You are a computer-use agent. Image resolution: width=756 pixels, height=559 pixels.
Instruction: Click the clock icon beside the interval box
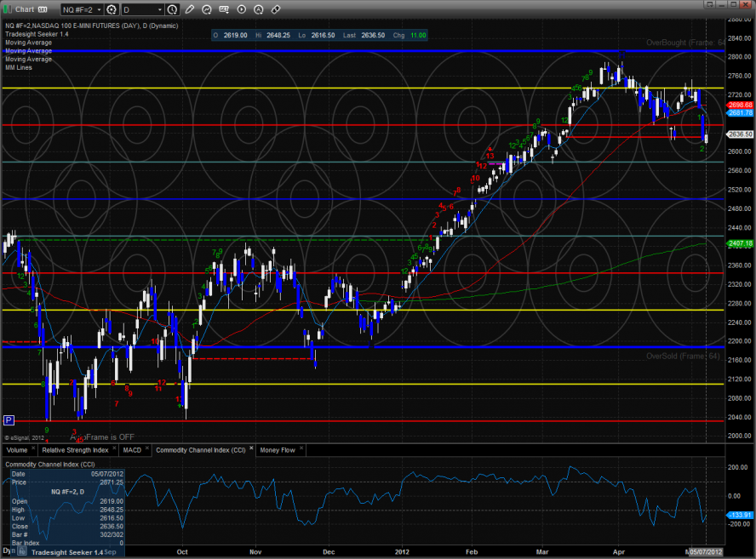[172, 9]
